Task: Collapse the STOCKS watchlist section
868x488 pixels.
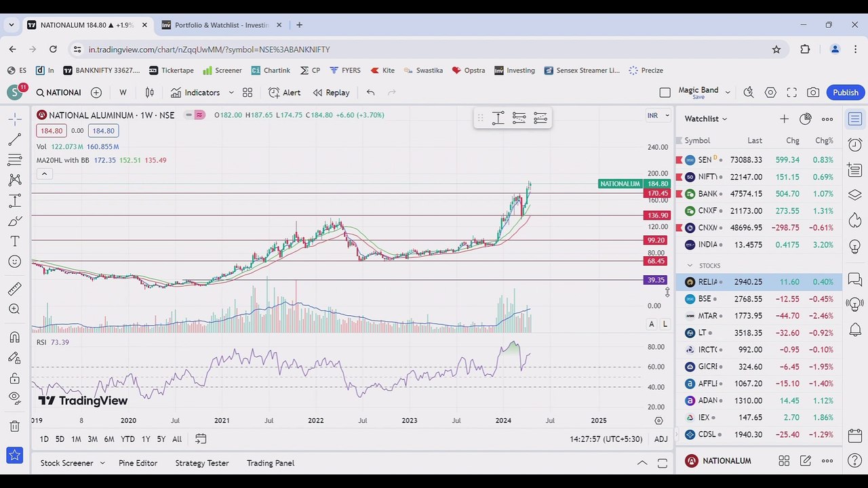Action: point(690,266)
